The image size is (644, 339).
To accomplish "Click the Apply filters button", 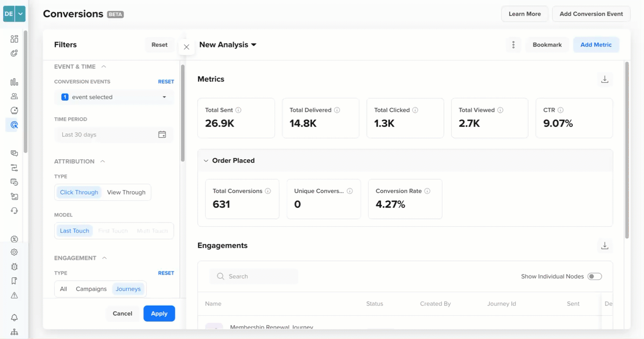I will click(x=159, y=314).
